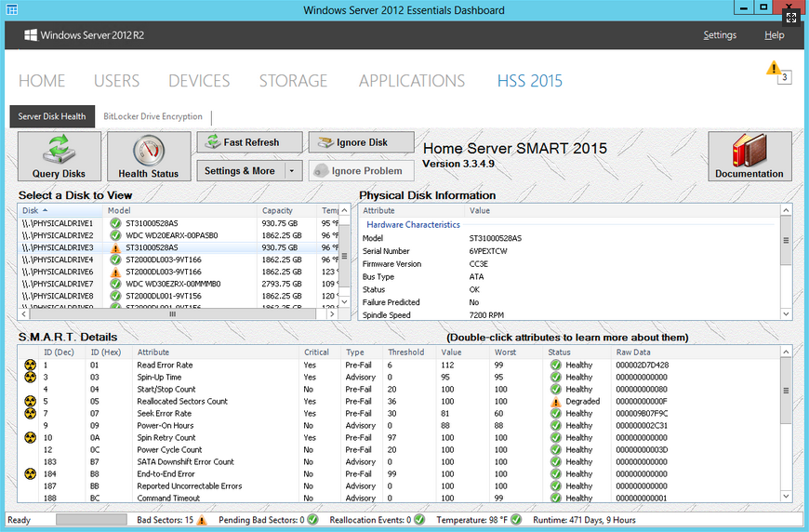Click Bad Sectors warning icon in status bar
Screen dimensions: 809x532
(202, 520)
